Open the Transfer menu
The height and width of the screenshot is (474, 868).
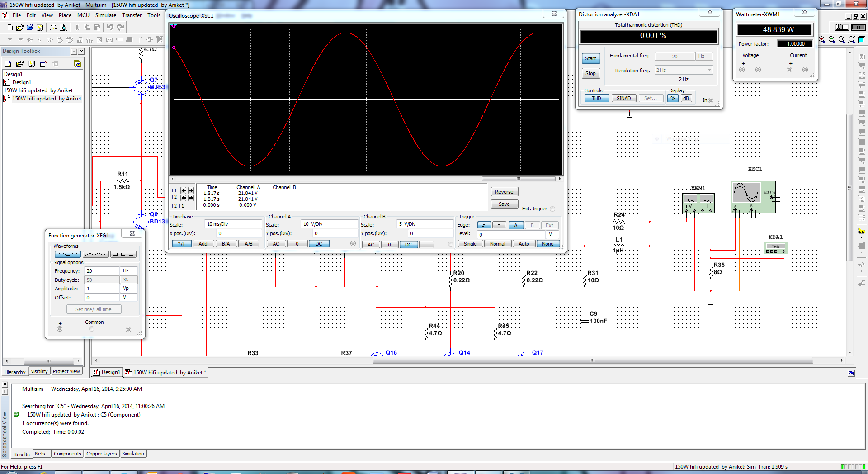(x=132, y=15)
